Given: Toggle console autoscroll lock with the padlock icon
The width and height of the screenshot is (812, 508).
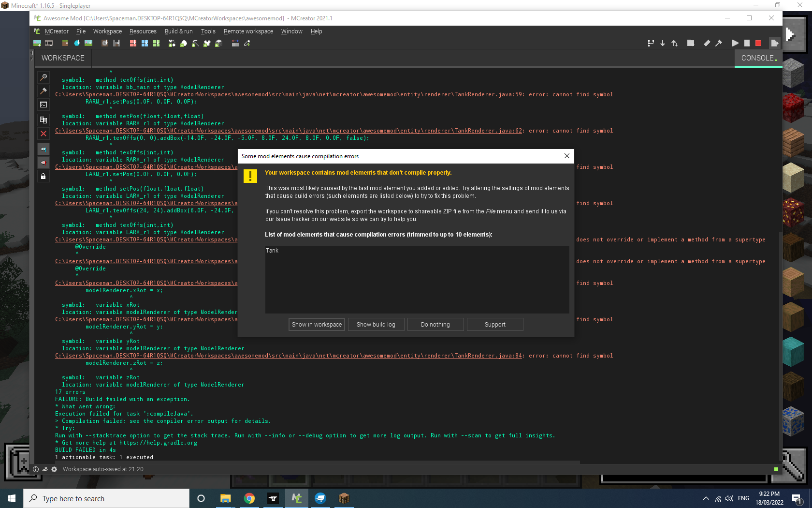Looking at the screenshot, I should [43, 176].
